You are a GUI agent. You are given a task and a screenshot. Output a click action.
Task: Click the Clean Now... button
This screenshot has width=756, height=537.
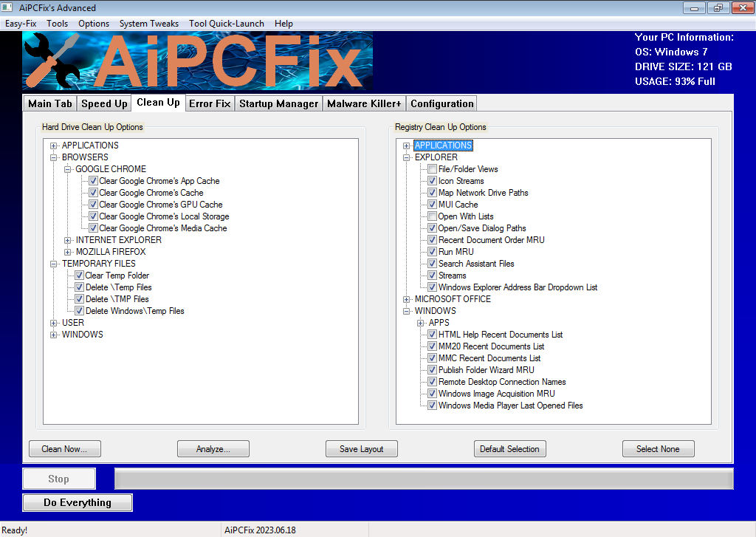(65, 448)
